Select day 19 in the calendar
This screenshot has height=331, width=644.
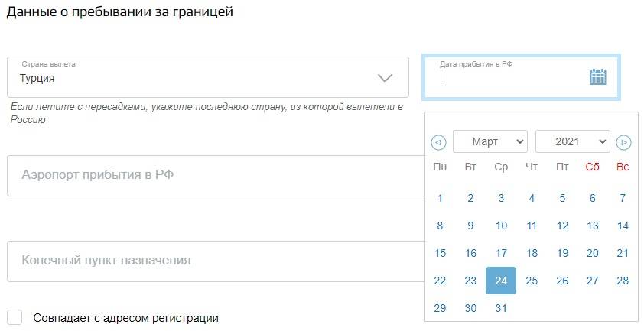(562, 253)
